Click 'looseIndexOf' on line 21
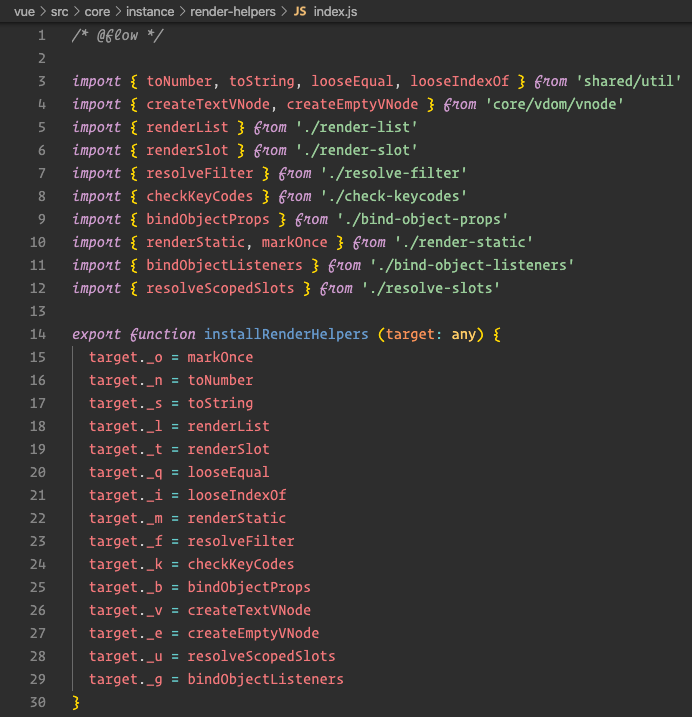 236,495
